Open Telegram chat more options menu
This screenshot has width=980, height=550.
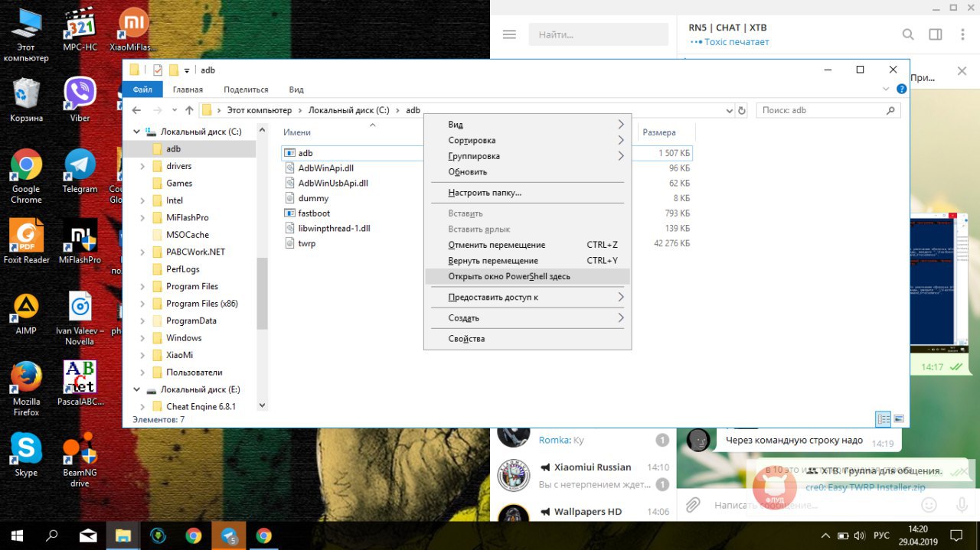[x=962, y=34]
